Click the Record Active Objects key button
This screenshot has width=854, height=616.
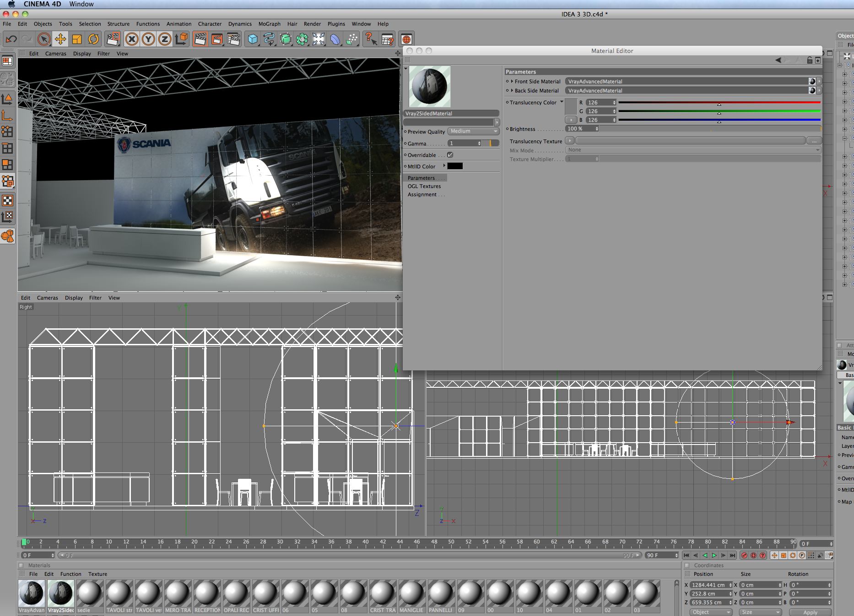pyautogui.click(x=745, y=555)
